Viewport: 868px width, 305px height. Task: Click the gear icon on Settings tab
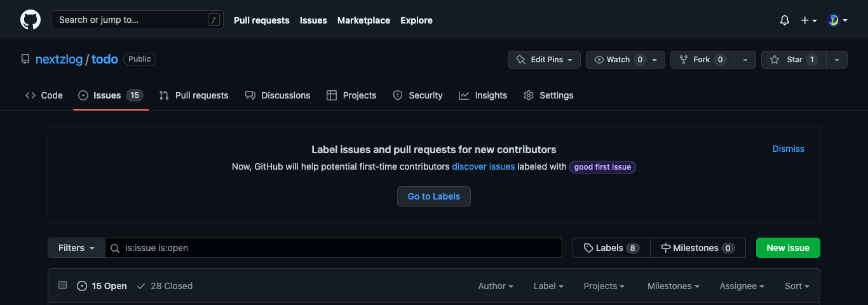tap(529, 95)
